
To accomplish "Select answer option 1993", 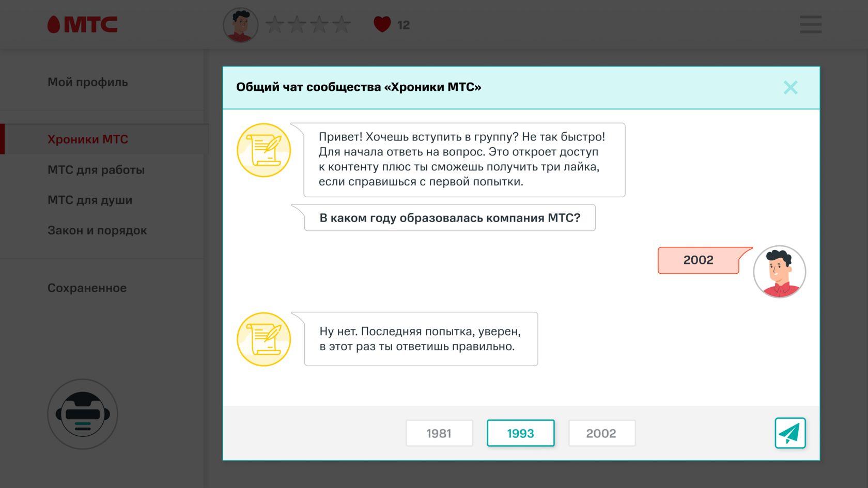I will click(x=520, y=433).
